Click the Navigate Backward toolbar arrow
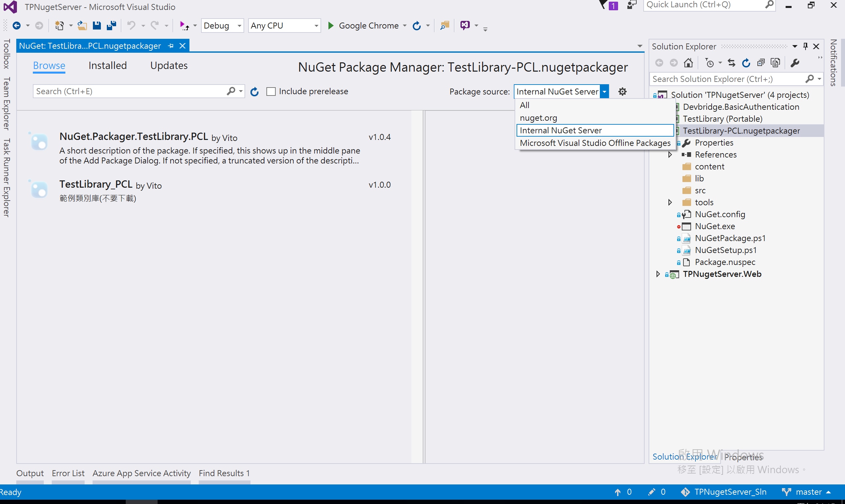 click(x=16, y=26)
